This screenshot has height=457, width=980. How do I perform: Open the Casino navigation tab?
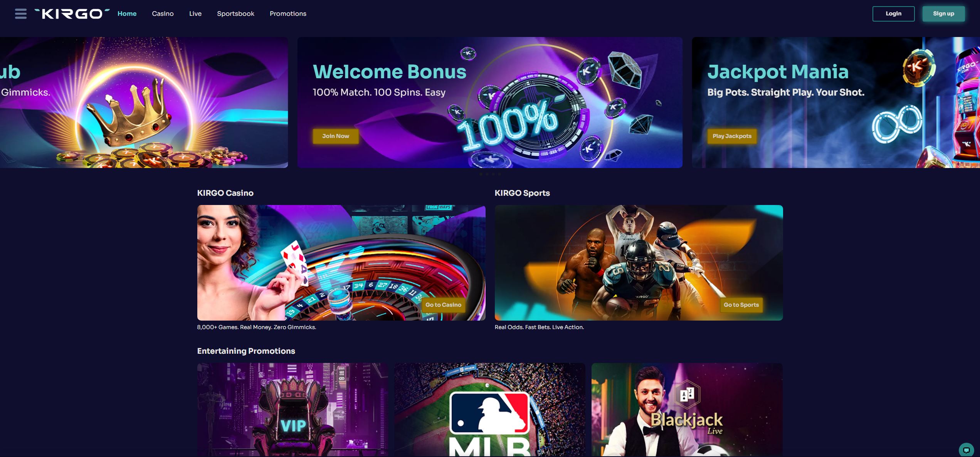[163, 13]
